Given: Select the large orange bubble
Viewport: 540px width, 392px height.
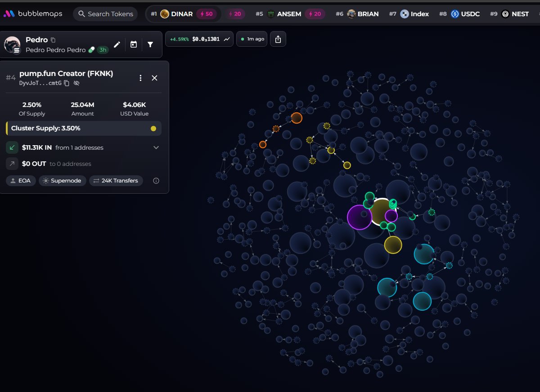Looking at the screenshot, I should 297,118.
